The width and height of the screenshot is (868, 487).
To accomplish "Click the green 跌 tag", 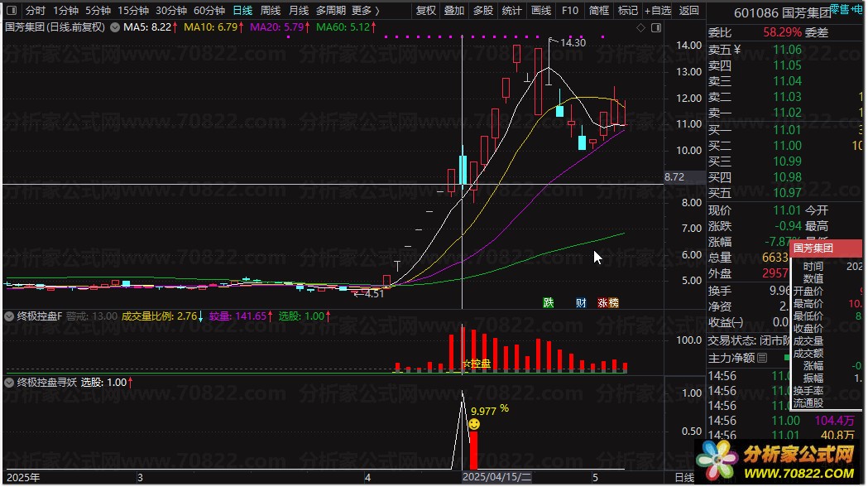I will 548,302.
